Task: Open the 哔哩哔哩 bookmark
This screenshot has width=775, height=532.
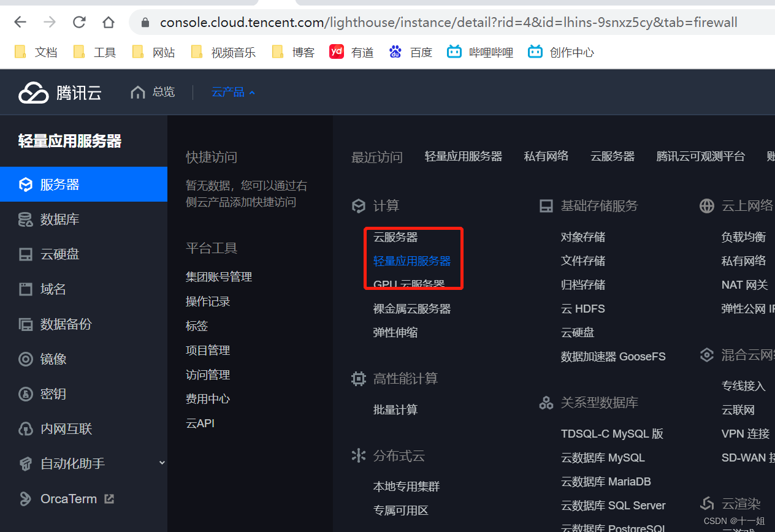Action: 480,52
